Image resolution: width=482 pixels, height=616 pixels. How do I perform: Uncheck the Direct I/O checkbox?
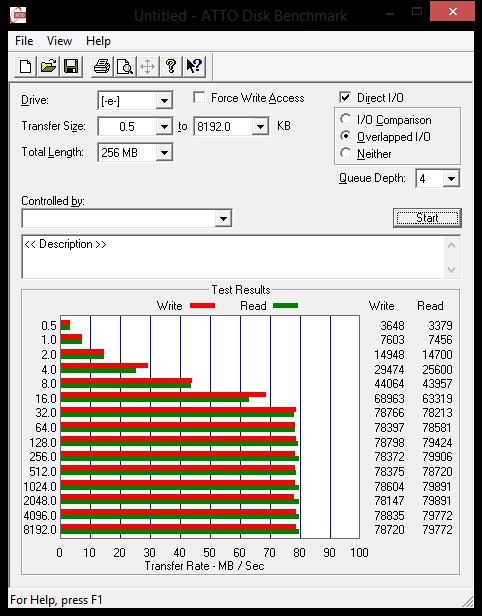click(345, 97)
